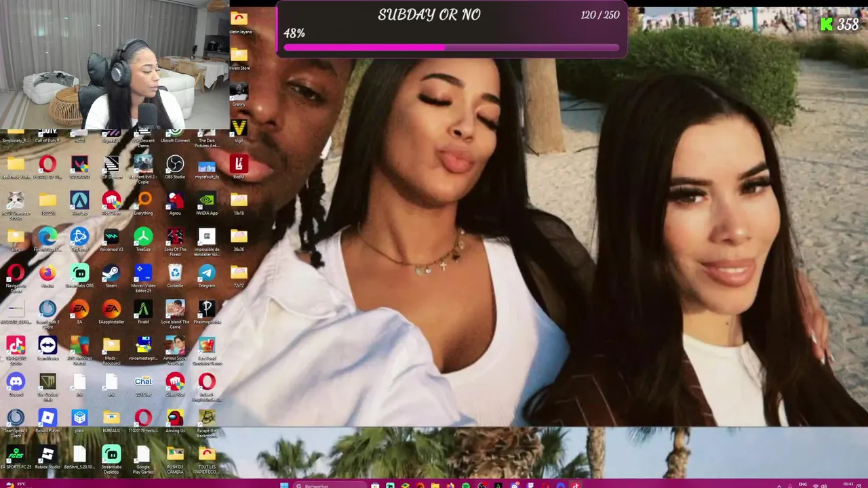Open the Discord desktop shortcut

tap(16, 385)
